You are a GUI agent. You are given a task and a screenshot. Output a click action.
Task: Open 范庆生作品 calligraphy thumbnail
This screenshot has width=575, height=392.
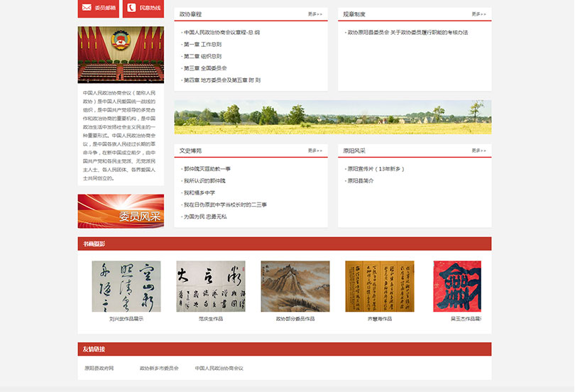211,286
